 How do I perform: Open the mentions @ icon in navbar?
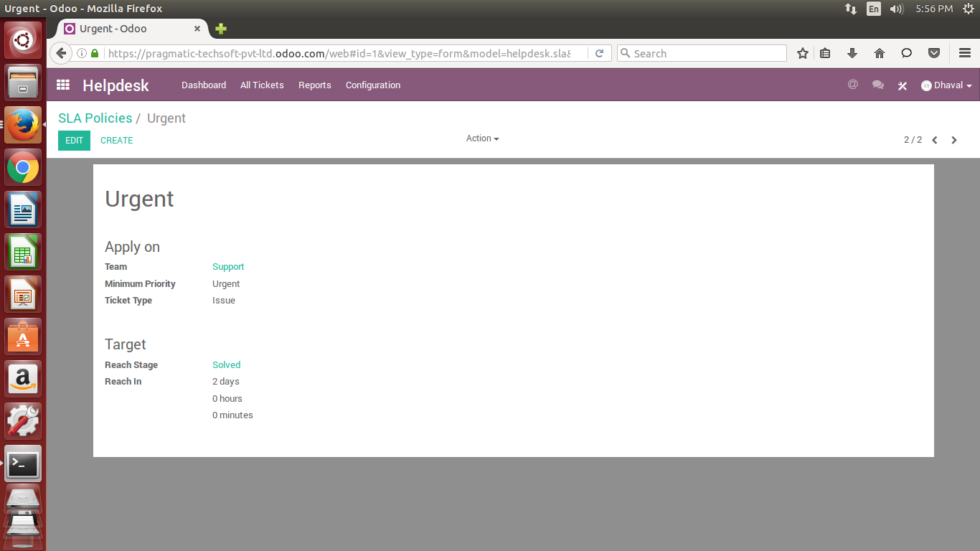click(852, 85)
